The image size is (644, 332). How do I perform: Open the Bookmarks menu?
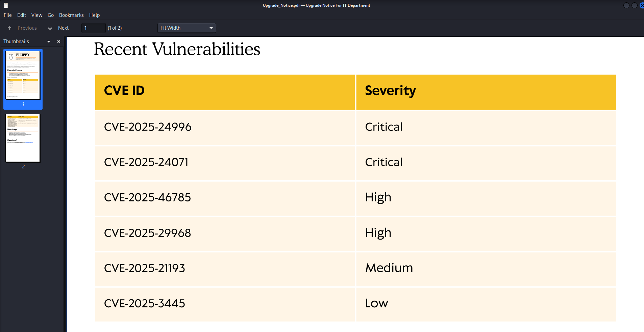[x=71, y=15]
